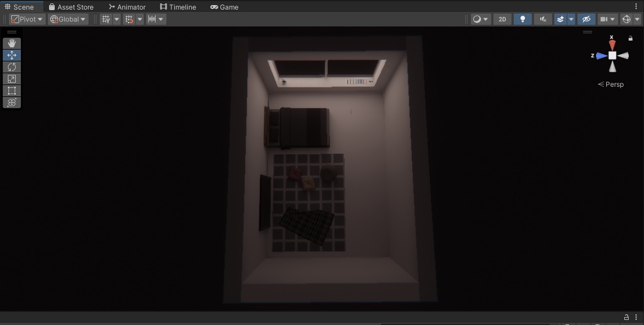Toggle grid visibility icon
The width and height of the screenshot is (644, 325).
106,19
